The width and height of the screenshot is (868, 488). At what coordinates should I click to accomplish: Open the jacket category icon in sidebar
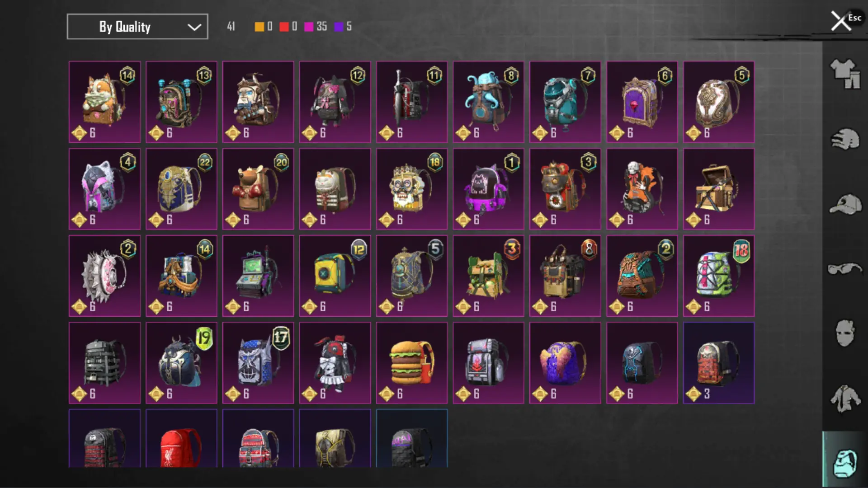[x=845, y=399]
